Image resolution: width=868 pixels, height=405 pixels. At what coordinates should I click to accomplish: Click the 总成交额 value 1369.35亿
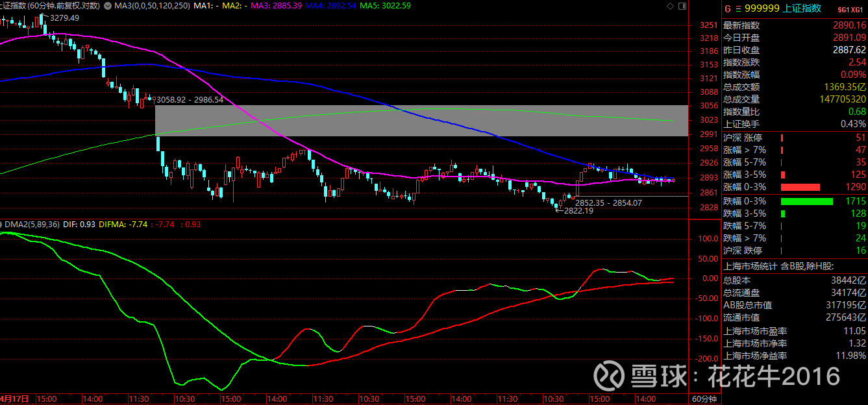point(843,87)
